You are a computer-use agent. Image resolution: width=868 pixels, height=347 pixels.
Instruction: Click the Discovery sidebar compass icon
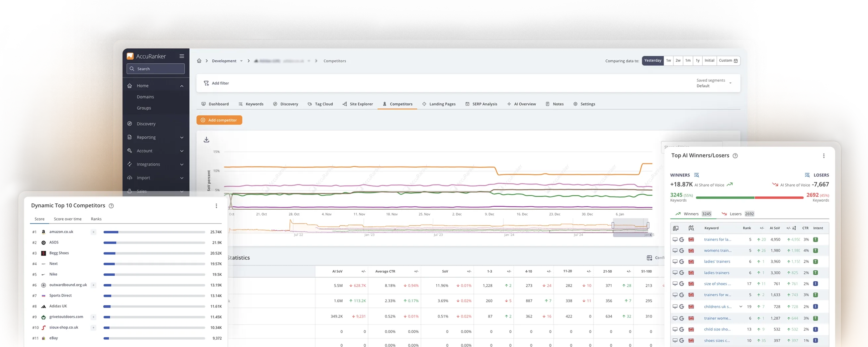point(130,123)
